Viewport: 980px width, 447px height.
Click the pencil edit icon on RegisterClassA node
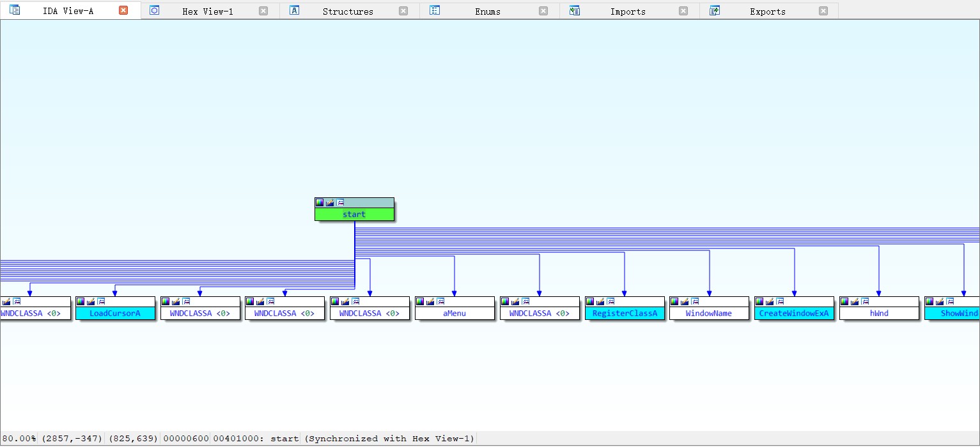point(600,301)
